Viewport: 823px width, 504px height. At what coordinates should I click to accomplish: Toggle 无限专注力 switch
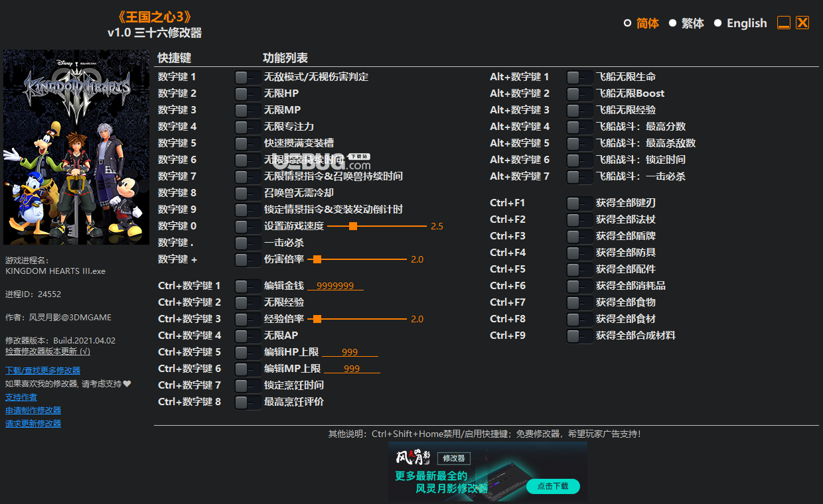(248, 127)
